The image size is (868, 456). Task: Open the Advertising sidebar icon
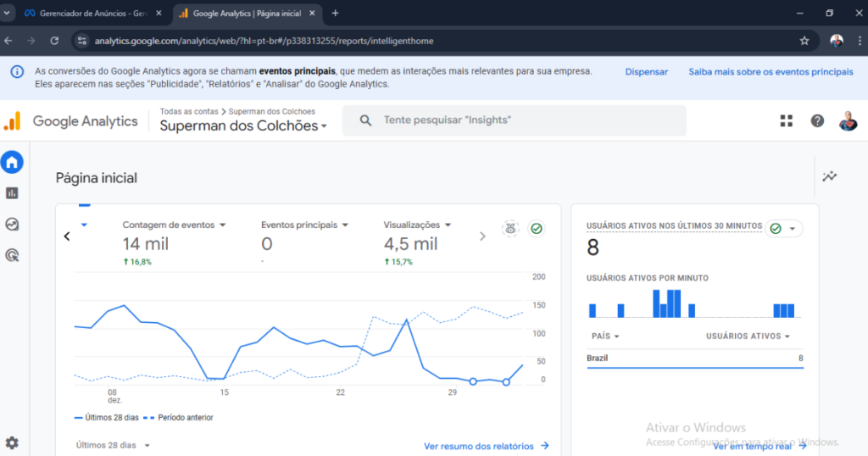[x=12, y=255]
